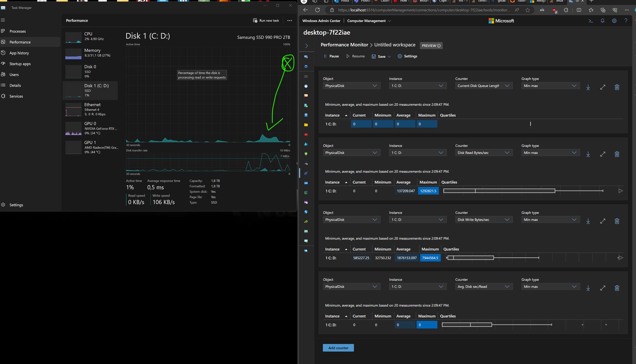
Task: Open Task Manager three-dots more options menu
Action: 290,21
